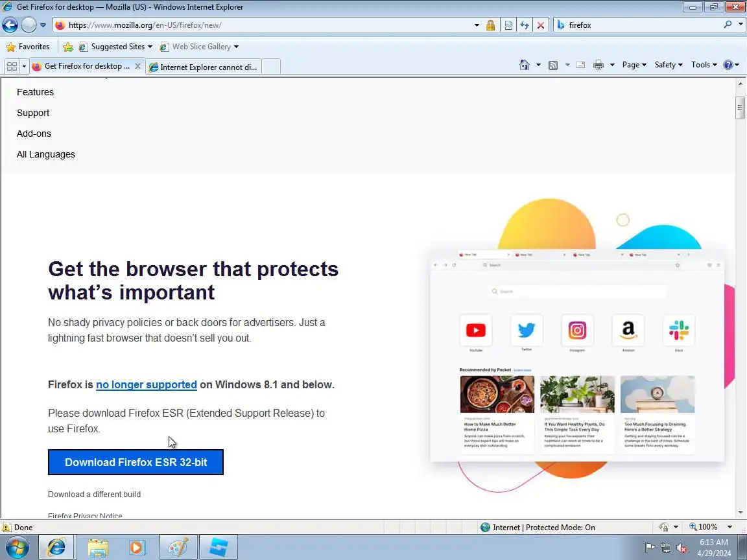747x560 pixels.
Task: Follow the 'no longer supported' link
Action: pos(147,385)
